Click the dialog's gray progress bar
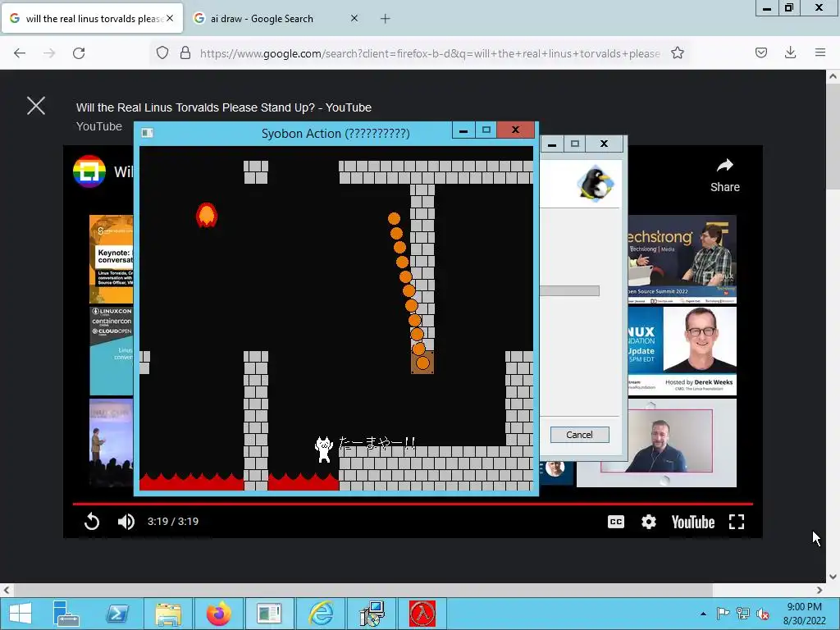 [x=569, y=291]
